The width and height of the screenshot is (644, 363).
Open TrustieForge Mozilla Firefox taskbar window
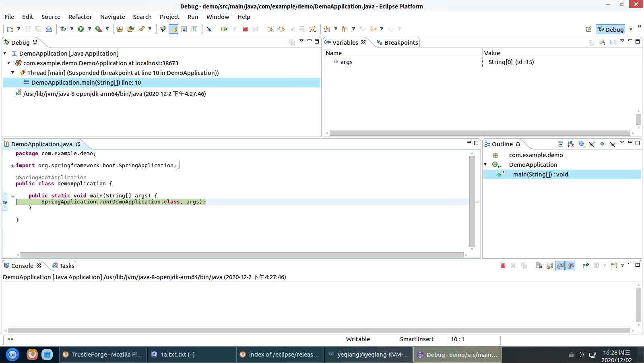(103, 355)
